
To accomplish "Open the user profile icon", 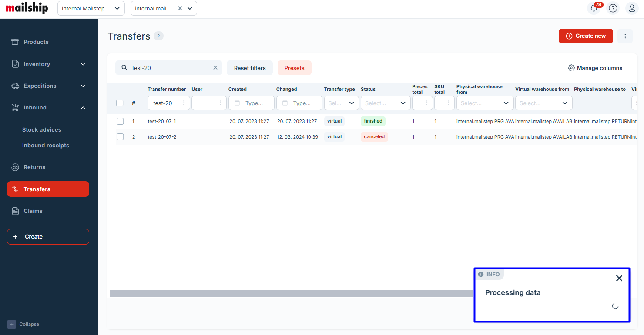I will [x=632, y=8].
